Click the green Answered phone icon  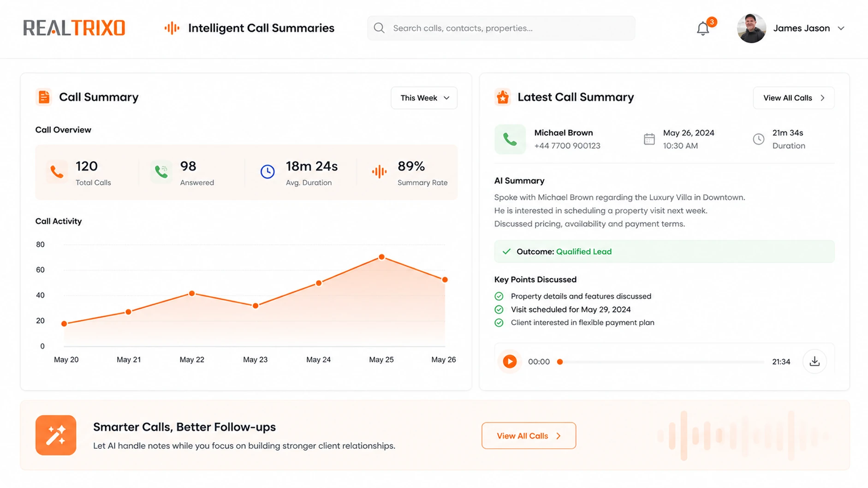(161, 172)
